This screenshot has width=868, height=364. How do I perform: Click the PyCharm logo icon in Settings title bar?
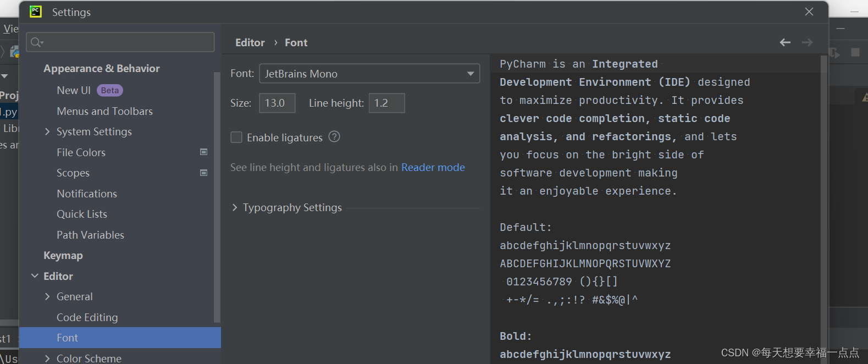(x=36, y=12)
